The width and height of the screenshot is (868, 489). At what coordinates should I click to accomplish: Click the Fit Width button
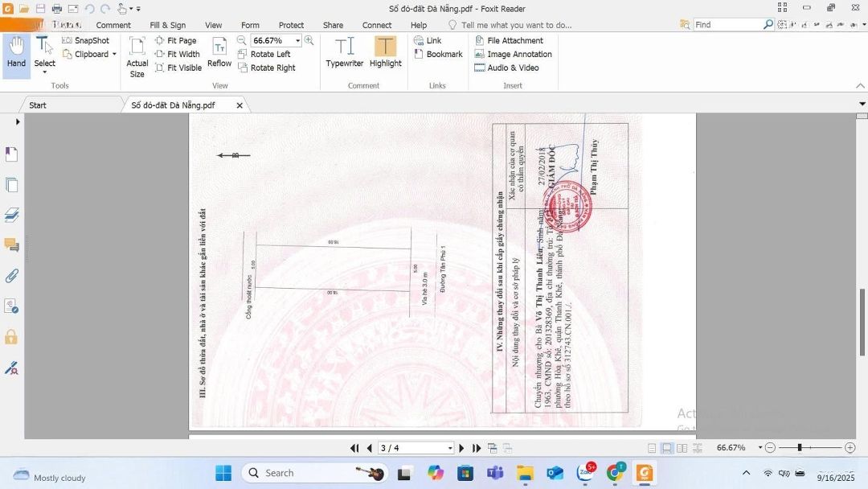178,54
